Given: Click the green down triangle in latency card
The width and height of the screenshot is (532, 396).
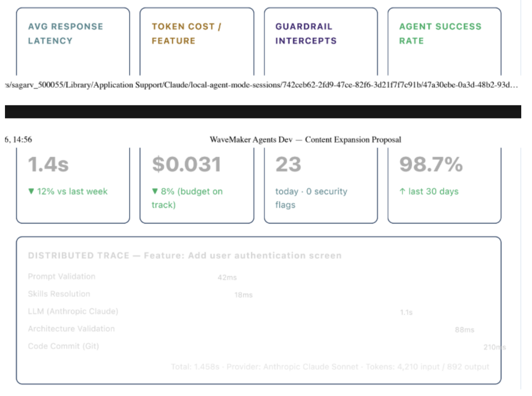Looking at the screenshot, I should pyautogui.click(x=31, y=191).
